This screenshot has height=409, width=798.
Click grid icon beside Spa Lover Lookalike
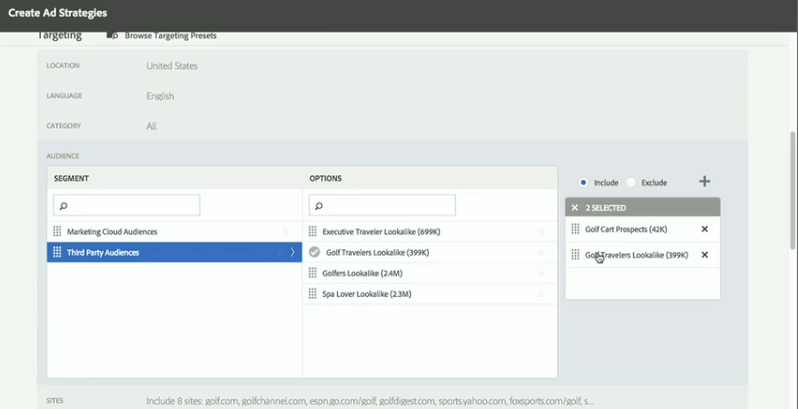pyautogui.click(x=312, y=294)
